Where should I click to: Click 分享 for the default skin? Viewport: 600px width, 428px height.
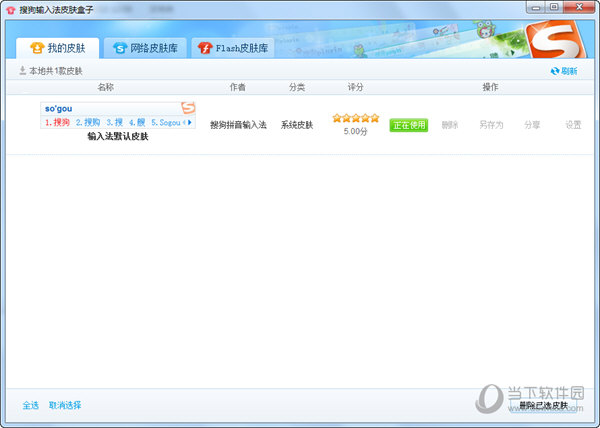pyautogui.click(x=532, y=125)
